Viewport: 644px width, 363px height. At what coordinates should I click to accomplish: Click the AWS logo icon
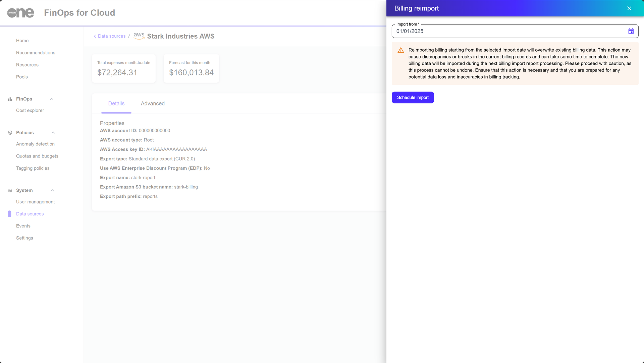139,36
